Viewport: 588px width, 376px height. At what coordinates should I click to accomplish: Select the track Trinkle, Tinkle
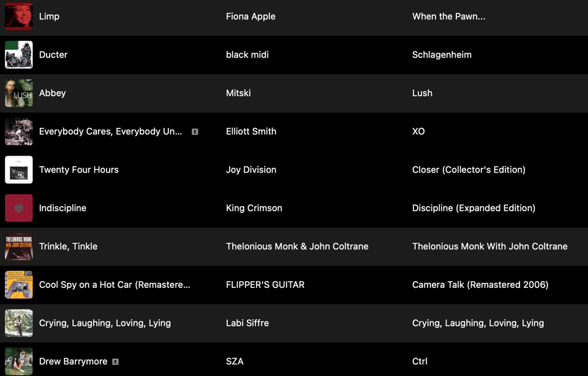coord(68,246)
